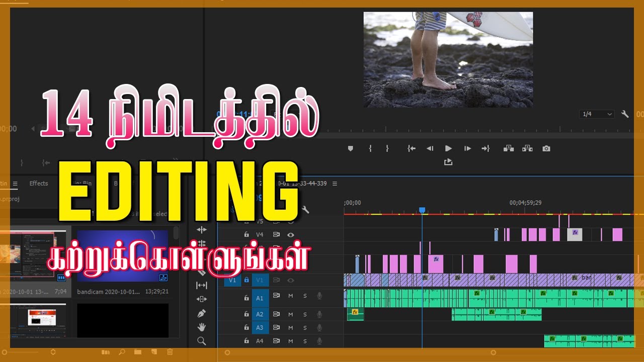
Task: Select the bandicam blue clip thumbnail
Action: [x=122, y=256]
